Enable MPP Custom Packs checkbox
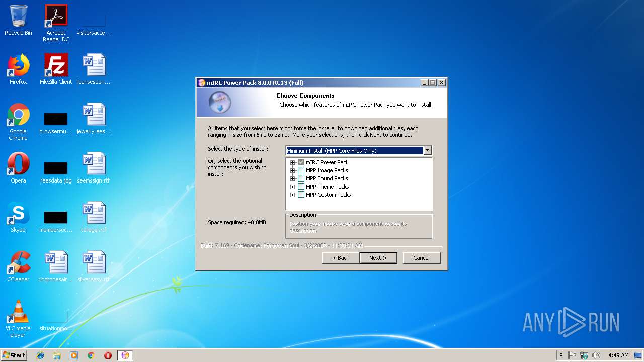This screenshot has width=644, height=362. tap(301, 195)
